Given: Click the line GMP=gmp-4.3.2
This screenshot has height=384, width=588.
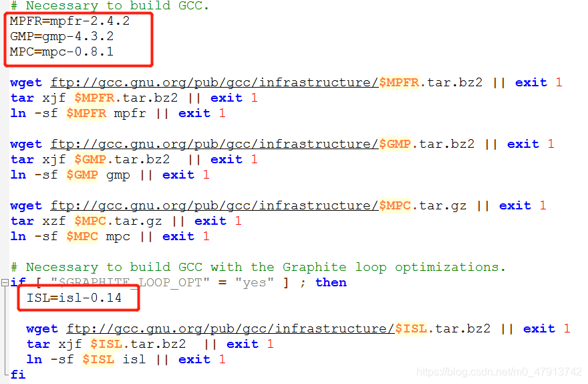Looking at the screenshot, I should coord(62,36).
